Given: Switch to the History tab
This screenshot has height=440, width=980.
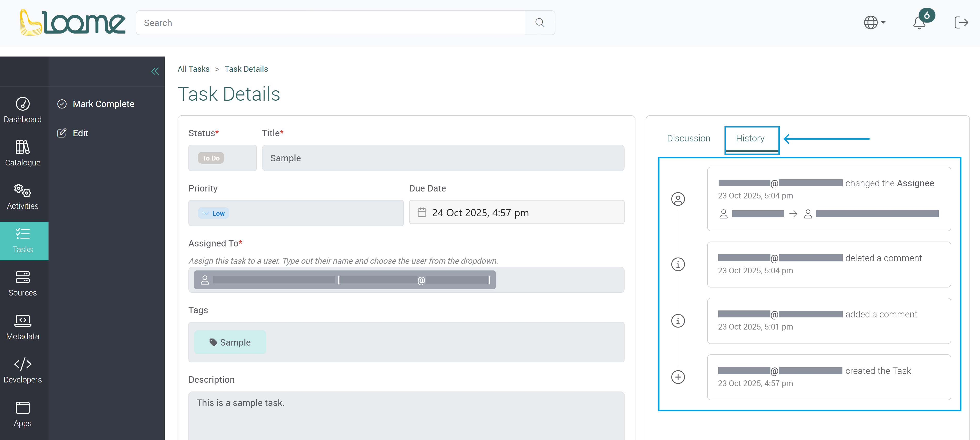Looking at the screenshot, I should 751,138.
